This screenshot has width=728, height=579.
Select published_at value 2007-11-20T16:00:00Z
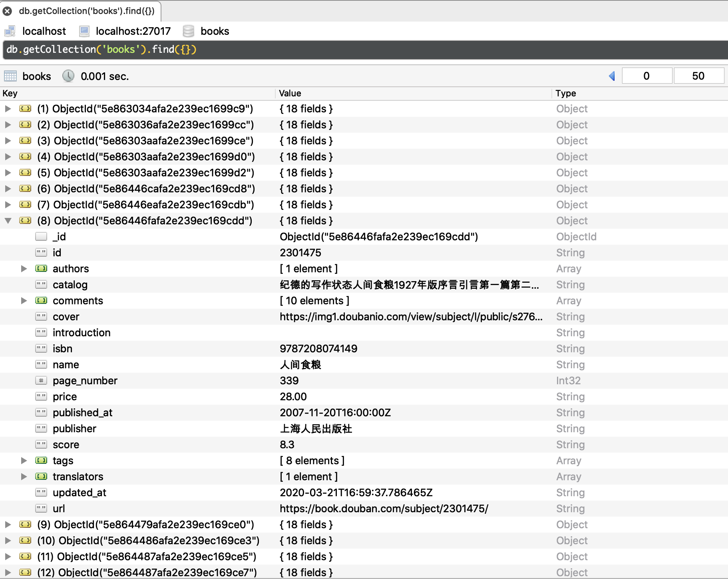tap(335, 413)
